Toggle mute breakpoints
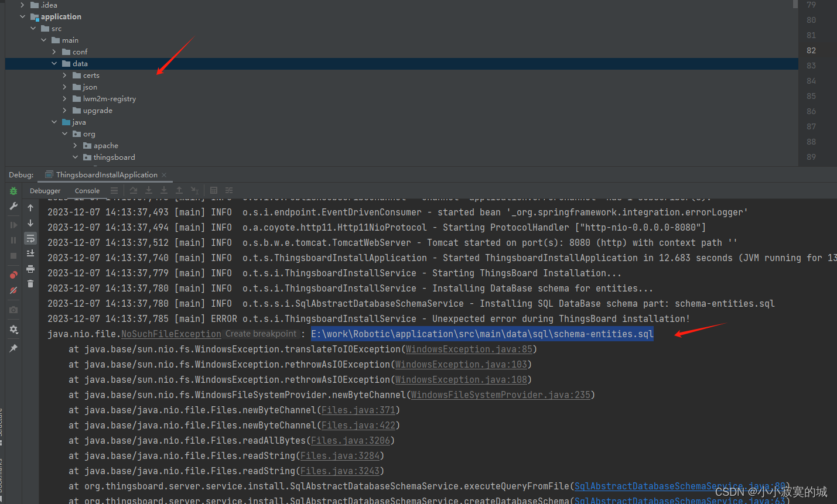This screenshot has height=504, width=837. [x=13, y=290]
